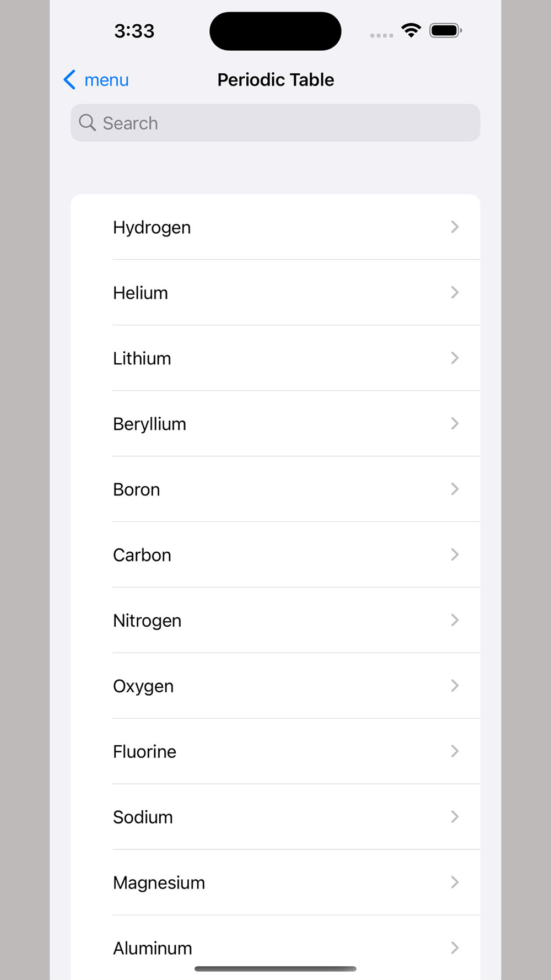The width and height of the screenshot is (551, 980).
Task: Tap the Wi-Fi status icon
Action: click(411, 30)
